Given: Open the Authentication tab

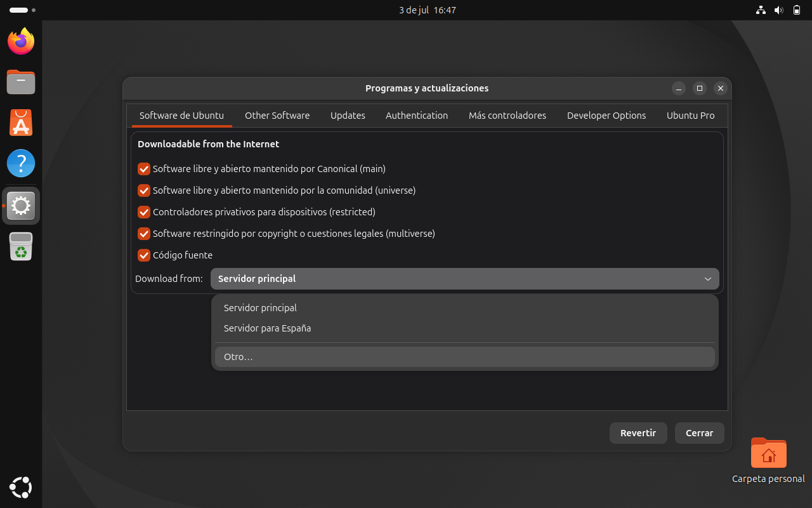Looking at the screenshot, I should [x=417, y=116].
